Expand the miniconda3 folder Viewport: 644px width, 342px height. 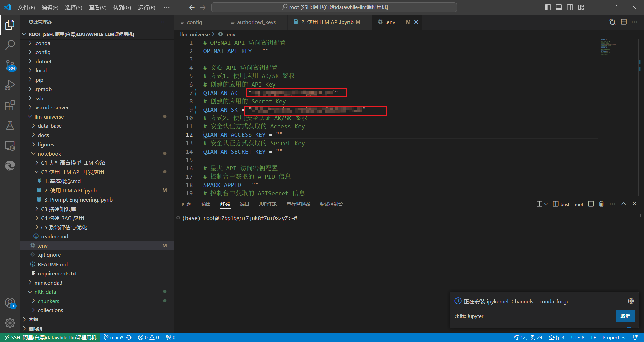(48, 283)
